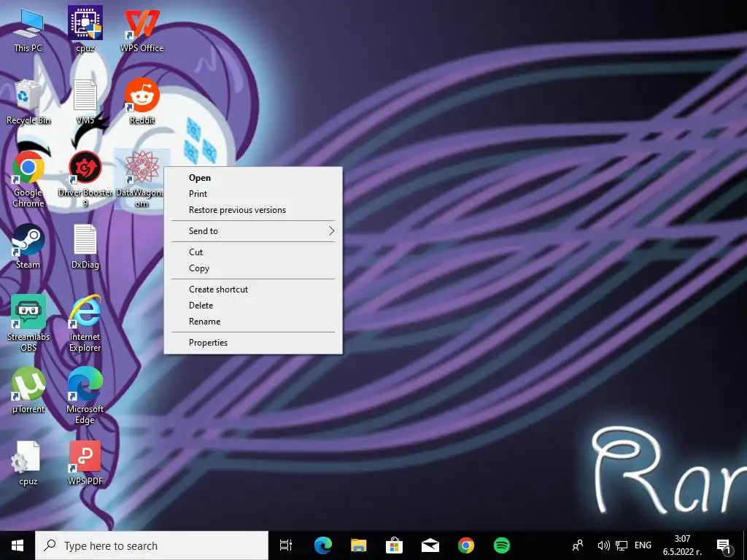The image size is (747, 560).
Task: Select the WPS PDF desktop shortcut
Action: (x=85, y=463)
